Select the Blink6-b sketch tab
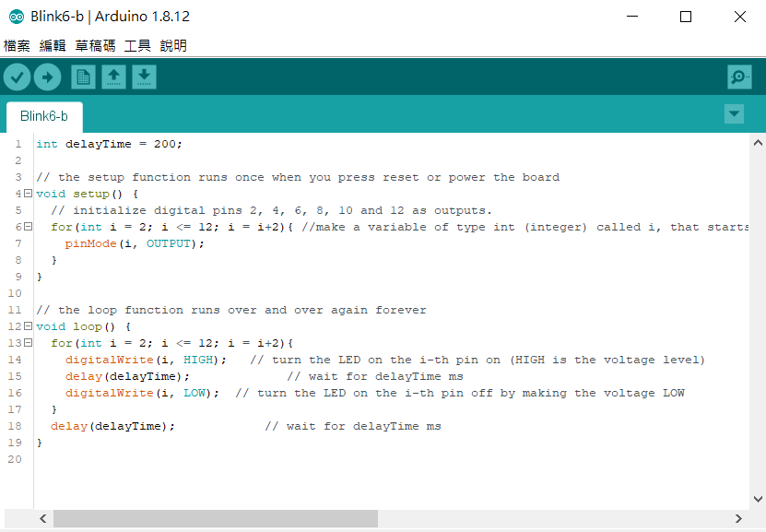This screenshot has height=532, width=766. tap(44, 116)
